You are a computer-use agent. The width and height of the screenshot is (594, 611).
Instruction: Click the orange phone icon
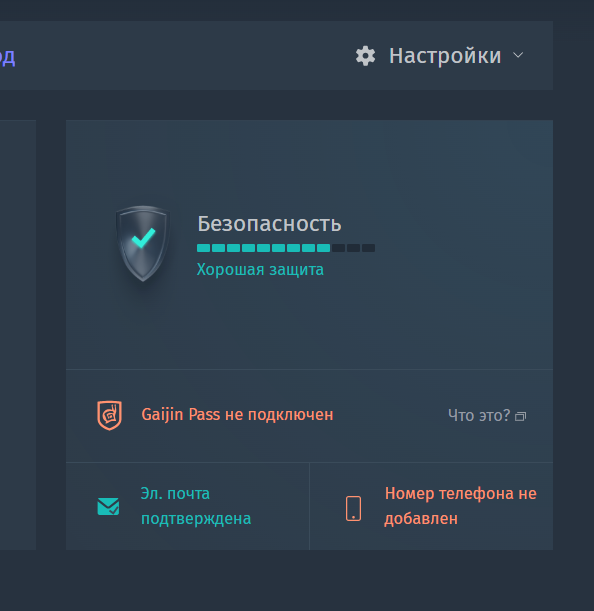click(x=354, y=508)
